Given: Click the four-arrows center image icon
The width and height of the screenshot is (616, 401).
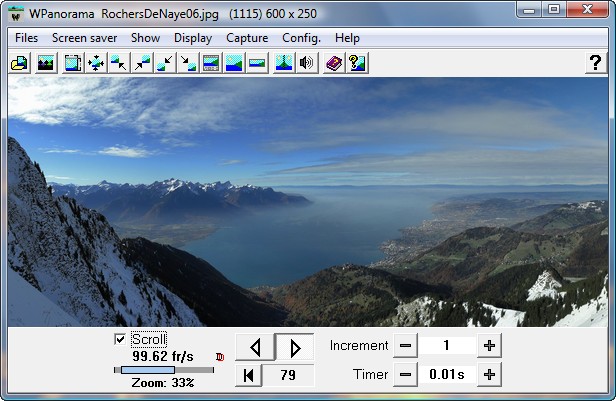Looking at the screenshot, I should click(x=96, y=64).
